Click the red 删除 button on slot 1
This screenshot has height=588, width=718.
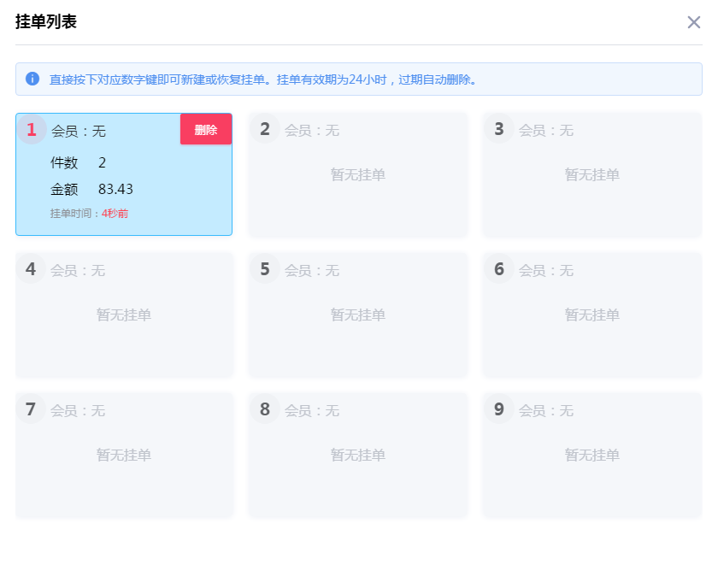[x=206, y=130]
